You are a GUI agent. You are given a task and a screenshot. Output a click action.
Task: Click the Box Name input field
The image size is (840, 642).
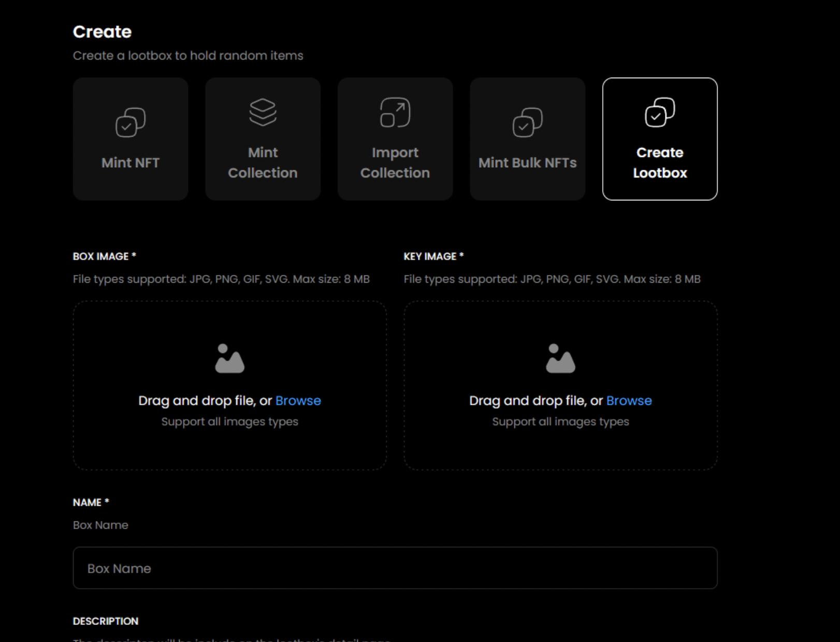tap(395, 568)
